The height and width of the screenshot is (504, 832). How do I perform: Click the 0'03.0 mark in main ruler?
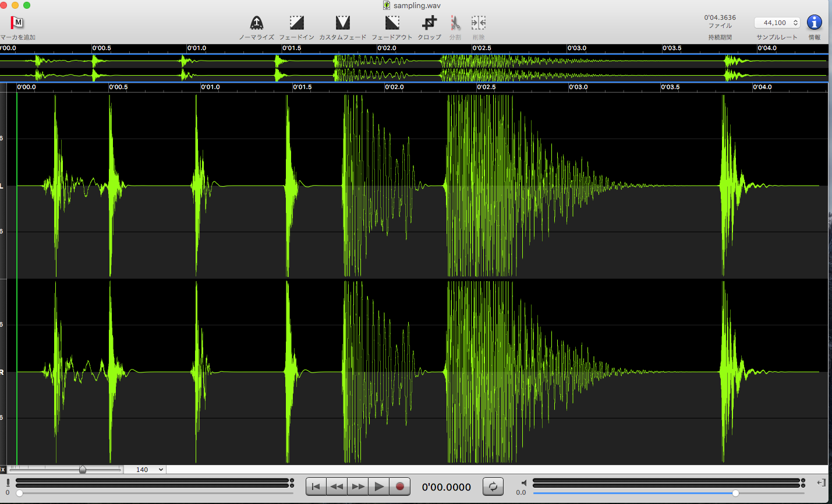[578, 87]
